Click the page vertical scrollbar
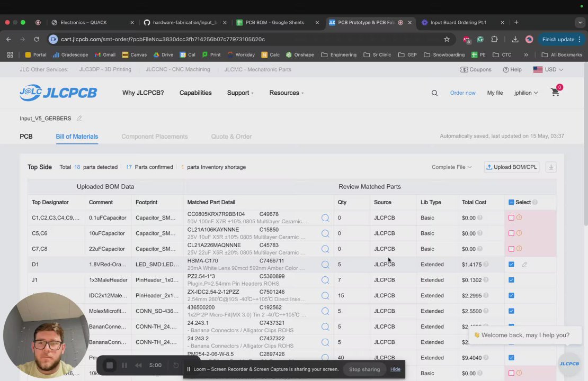The width and height of the screenshot is (588, 381). [585, 144]
